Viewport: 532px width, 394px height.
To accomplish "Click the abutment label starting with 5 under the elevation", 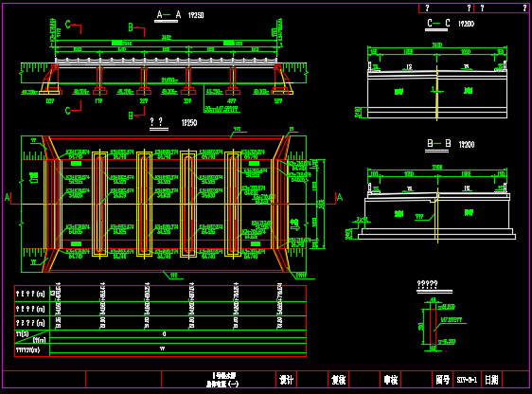I will (x=278, y=100).
